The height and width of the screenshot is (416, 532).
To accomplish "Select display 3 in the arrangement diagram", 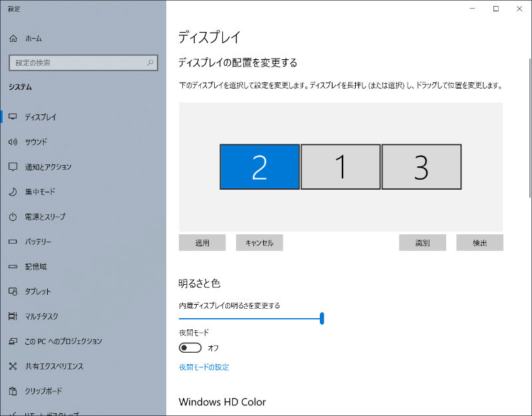I will point(422,166).
